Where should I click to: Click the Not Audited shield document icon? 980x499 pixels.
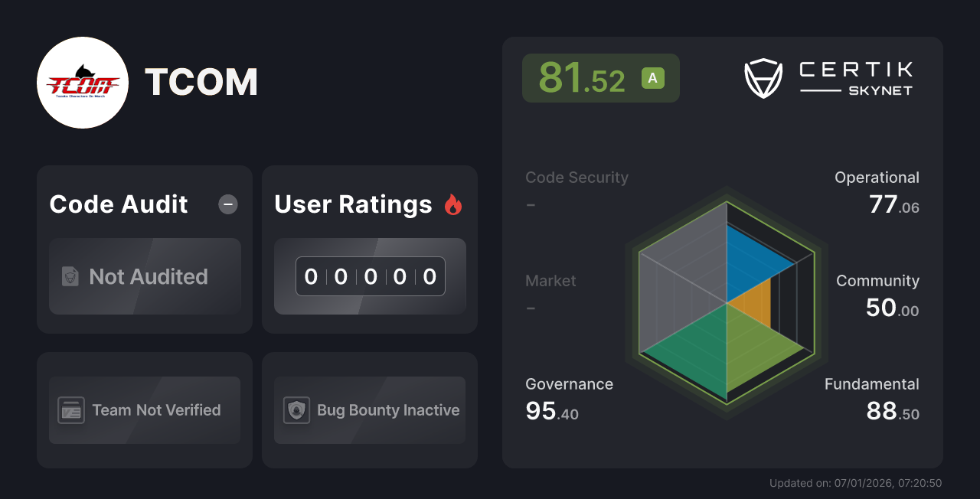[x=69, y=277]
